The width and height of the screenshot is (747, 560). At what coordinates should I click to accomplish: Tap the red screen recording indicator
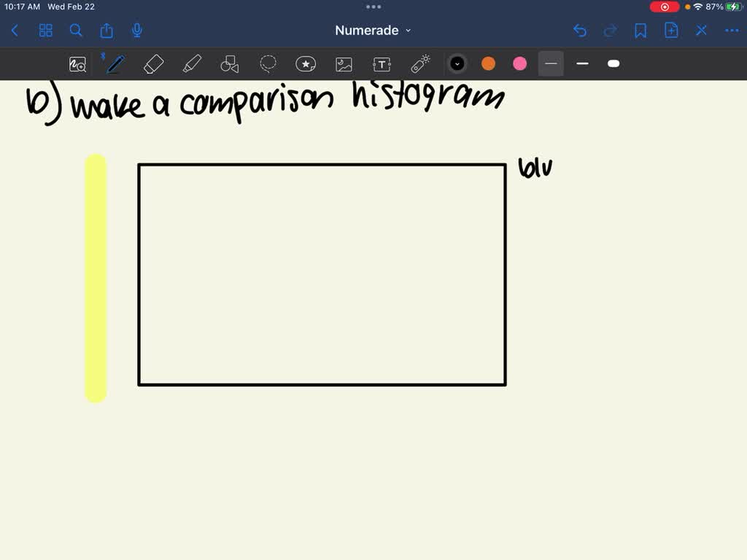pyautogui.click(x=665, y=7)
